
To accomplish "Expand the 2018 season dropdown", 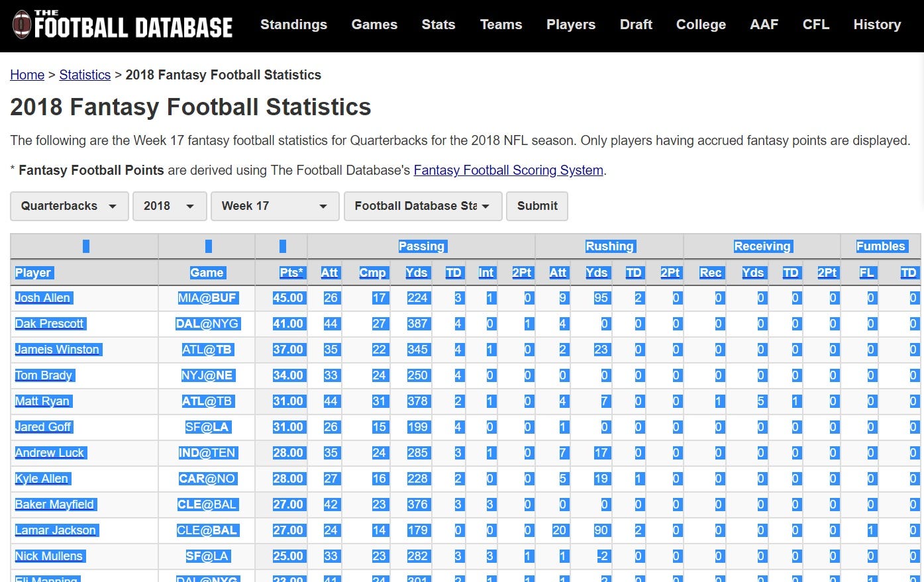I will [x=170, y=206].
